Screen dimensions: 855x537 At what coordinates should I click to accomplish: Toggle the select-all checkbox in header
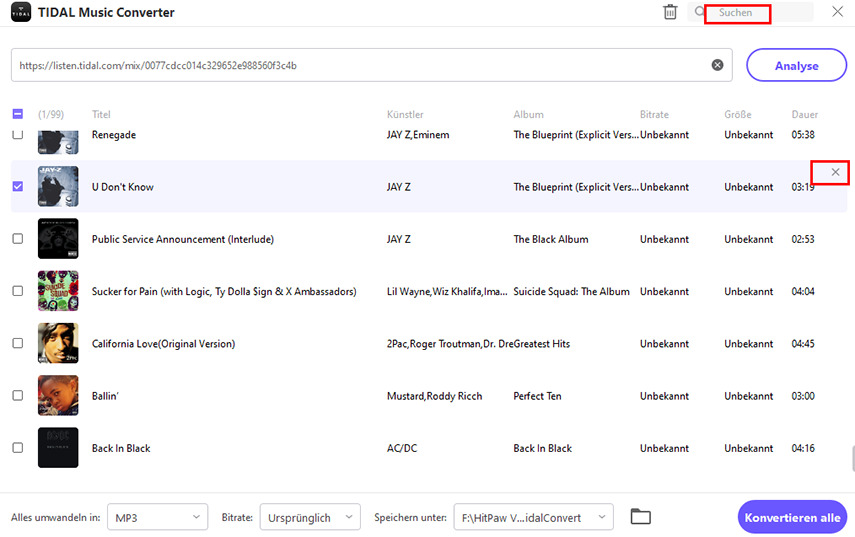(17, 114)
